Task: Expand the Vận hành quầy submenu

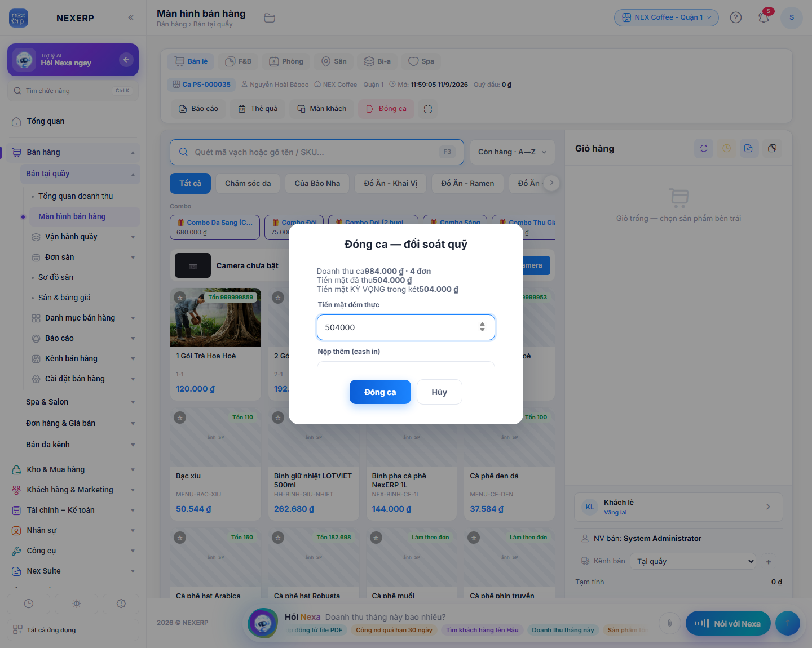Action: (85, 237)
